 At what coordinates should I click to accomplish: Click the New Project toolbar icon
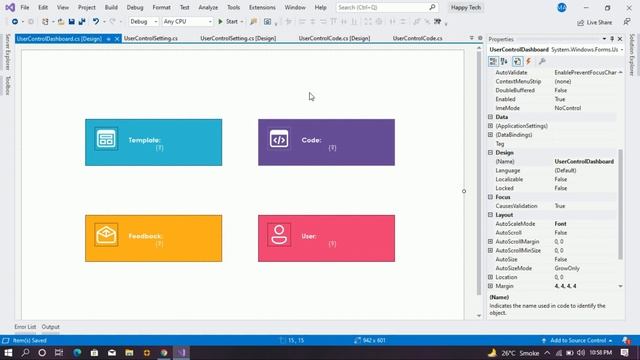[x=45, y=22]
